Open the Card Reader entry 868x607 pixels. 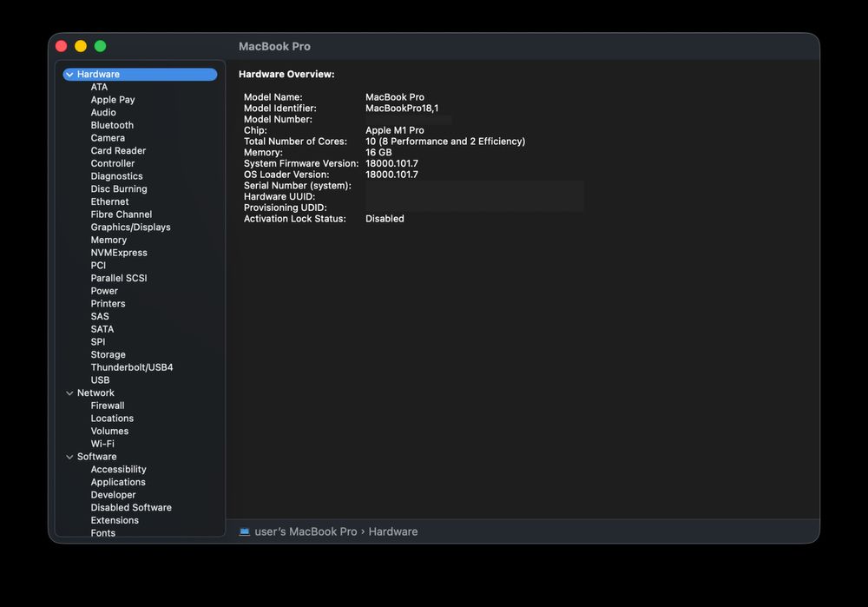click(118, 150)
